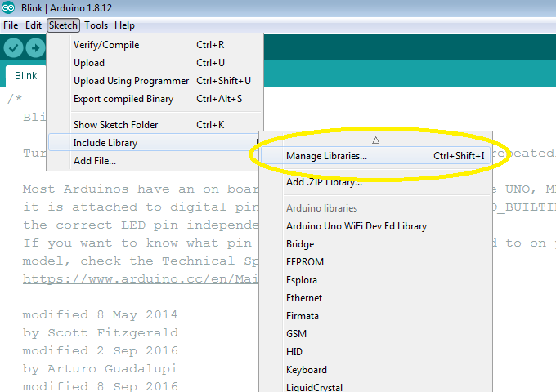Open the File menu
This screenshot has width=556, height=392.
tap(11, 25)
